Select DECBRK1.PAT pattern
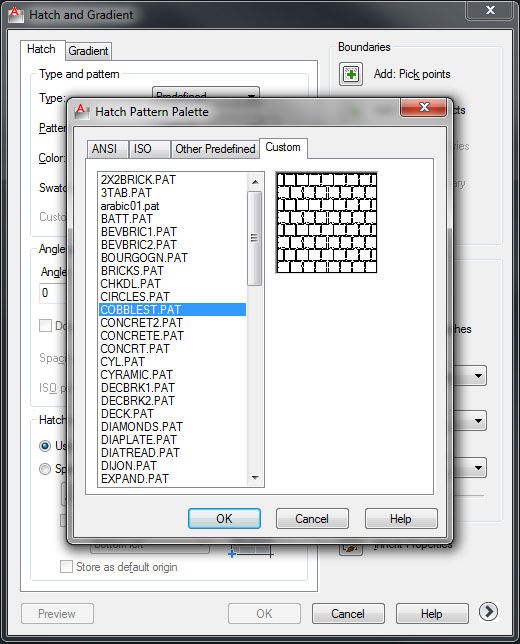This screenshot has height=644, width=520. click(173, 388)
